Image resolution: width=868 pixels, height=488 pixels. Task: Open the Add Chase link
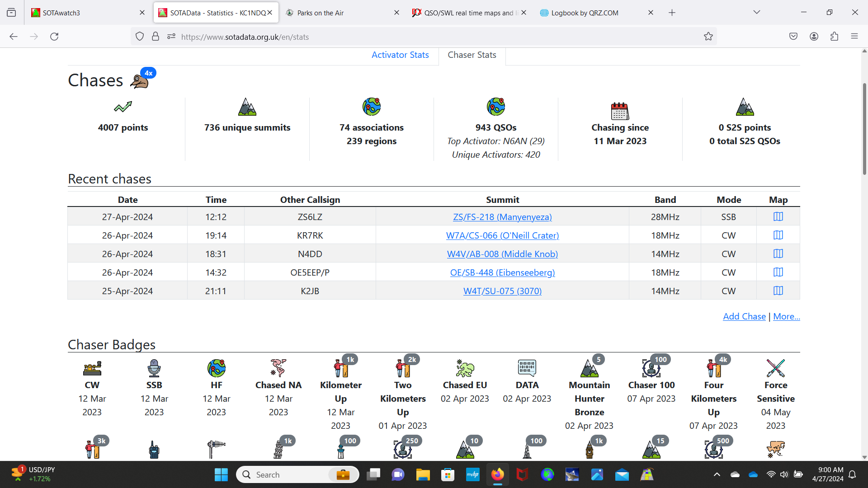tap(744, 316)
